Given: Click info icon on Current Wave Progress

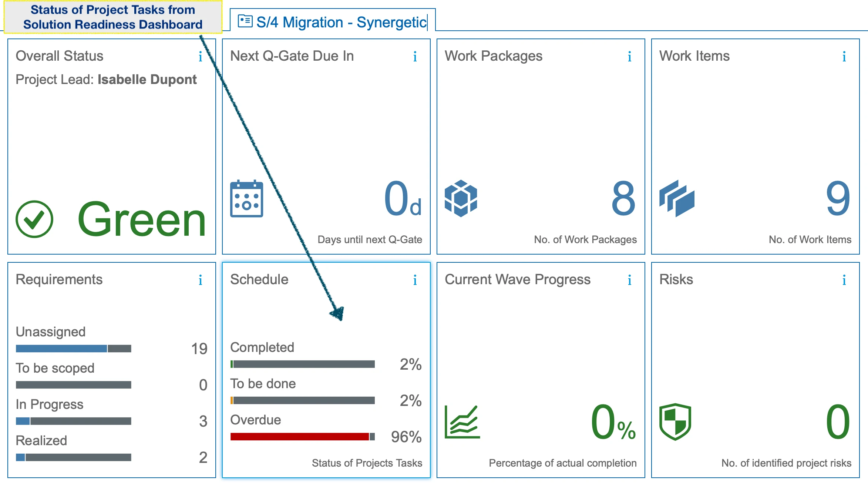Looking at the screenshot, I should pyautogui.click(x=629, y=280).
